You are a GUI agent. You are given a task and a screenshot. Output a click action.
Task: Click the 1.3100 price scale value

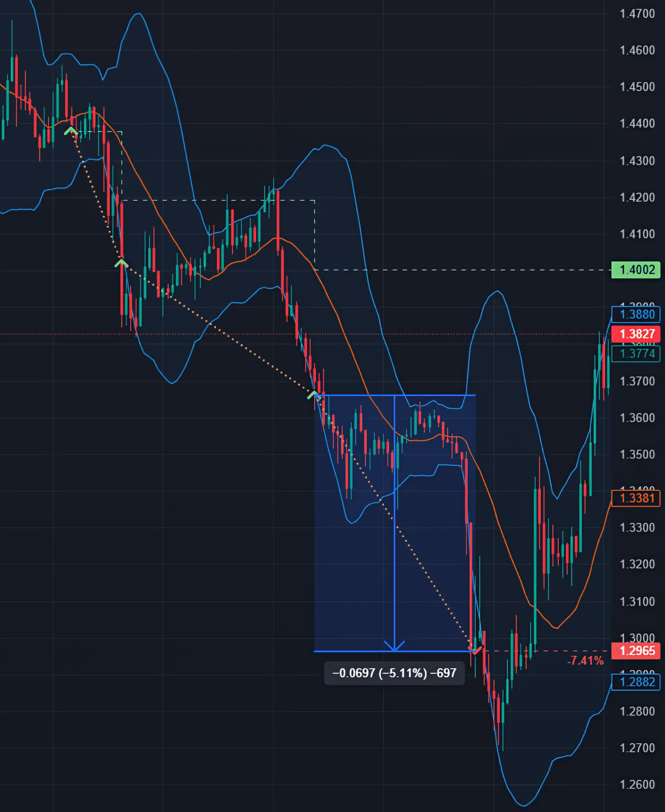637,601
